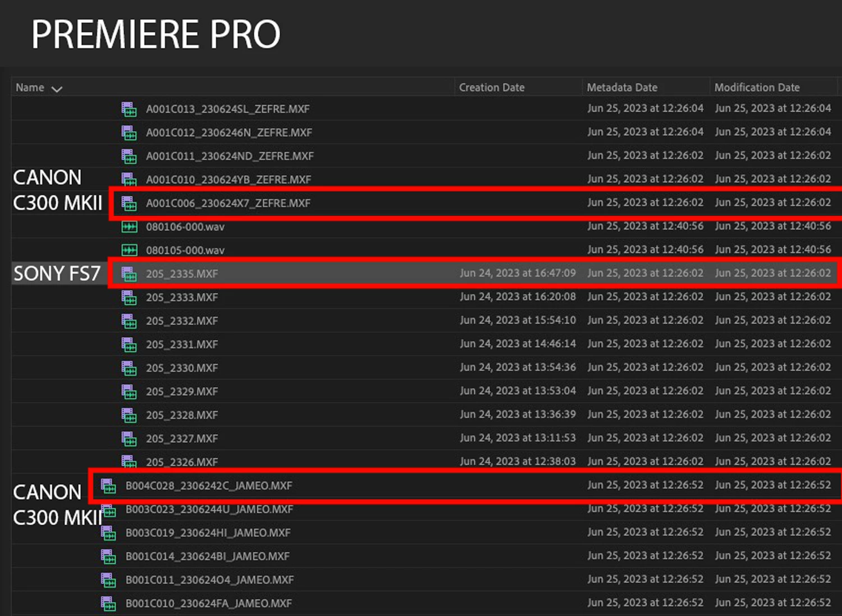842x616 pixels.
Task: Click the clip icon beside A001C010_230624YB_ZEFRE.MXF
Action: 129,180
